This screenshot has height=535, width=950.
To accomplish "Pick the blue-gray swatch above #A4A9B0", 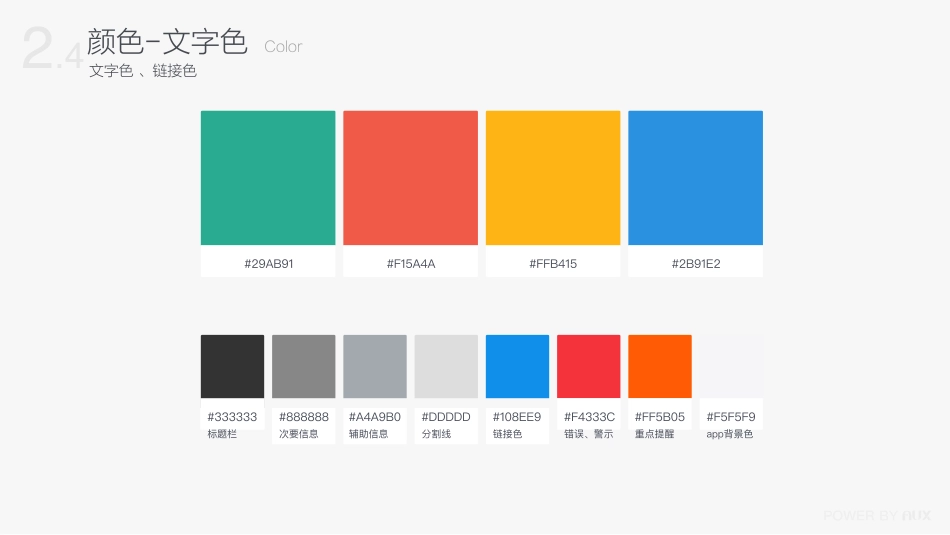I will click(x=375, y=366).
